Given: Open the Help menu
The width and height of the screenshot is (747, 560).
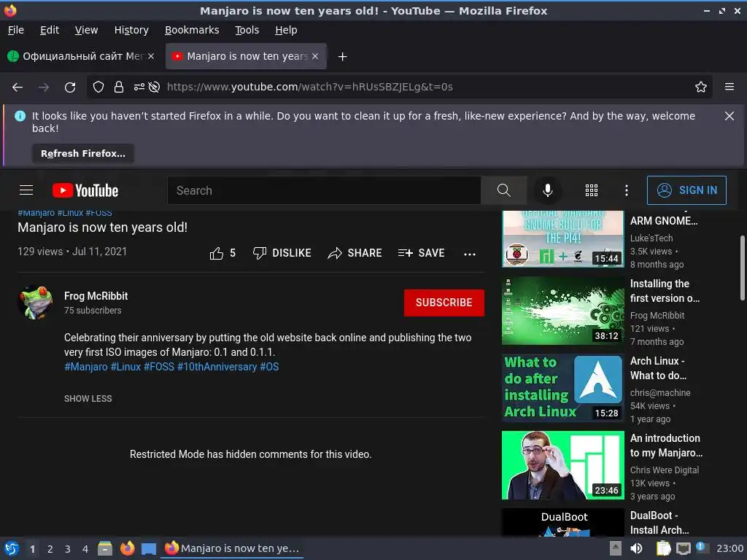Looking at the screenshot, I should coord(286,30).
